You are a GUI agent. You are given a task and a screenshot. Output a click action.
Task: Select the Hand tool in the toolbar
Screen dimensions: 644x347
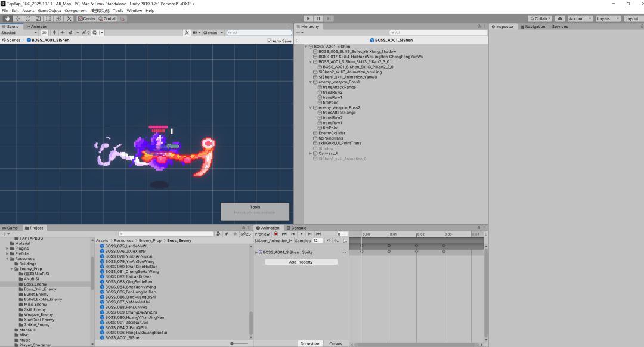coord(8,18)
